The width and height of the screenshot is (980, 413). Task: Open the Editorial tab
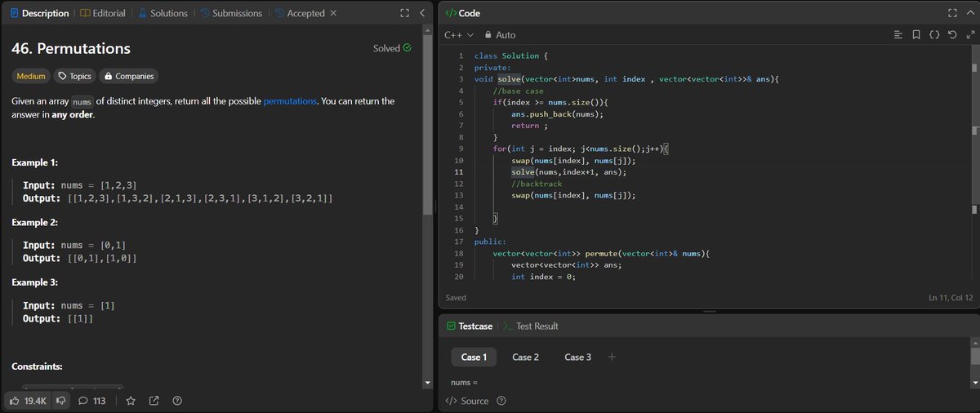pos(102,13)
